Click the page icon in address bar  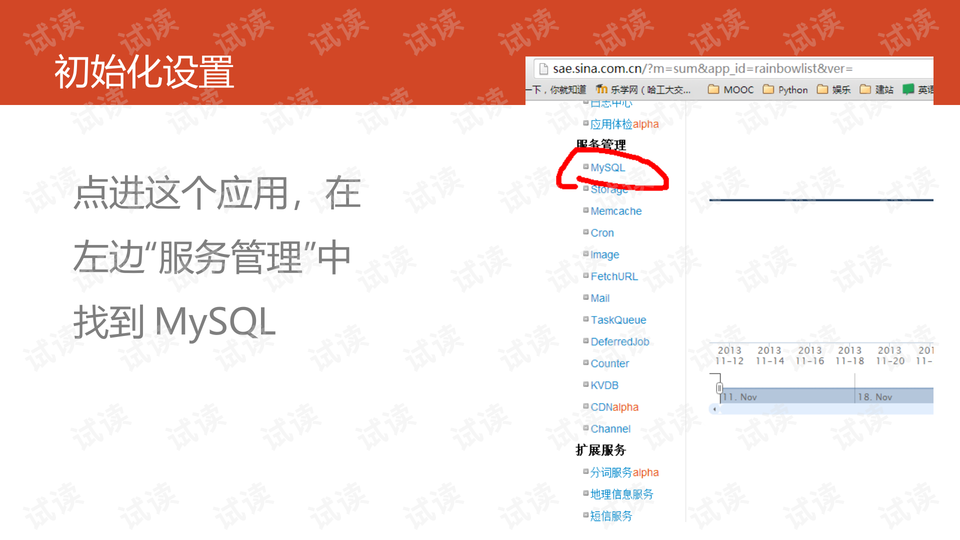(543, 69)
